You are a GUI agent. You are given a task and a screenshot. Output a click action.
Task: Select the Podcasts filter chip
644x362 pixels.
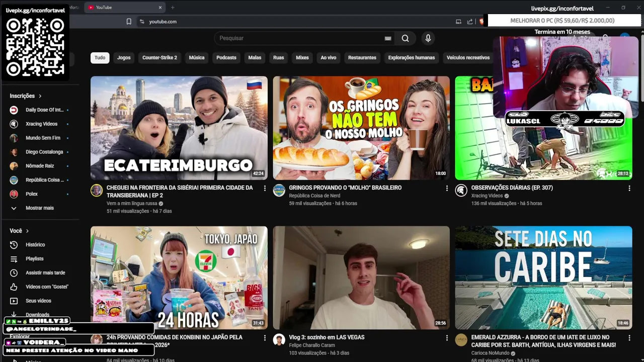(226, 58)
